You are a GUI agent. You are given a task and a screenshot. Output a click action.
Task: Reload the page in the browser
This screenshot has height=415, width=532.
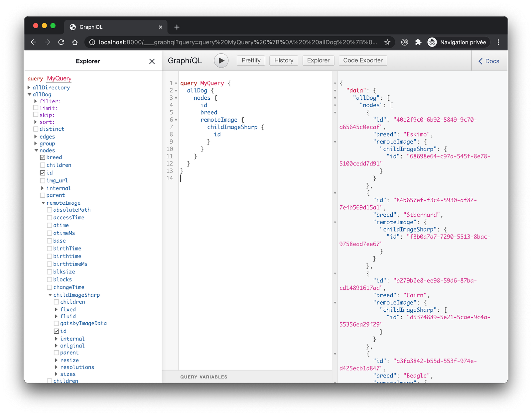(61, 42)
